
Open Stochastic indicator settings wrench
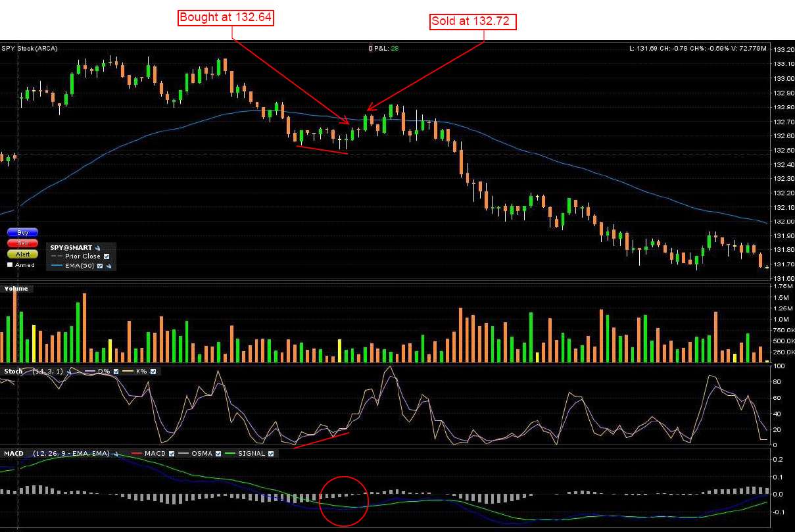pos(69,372)
